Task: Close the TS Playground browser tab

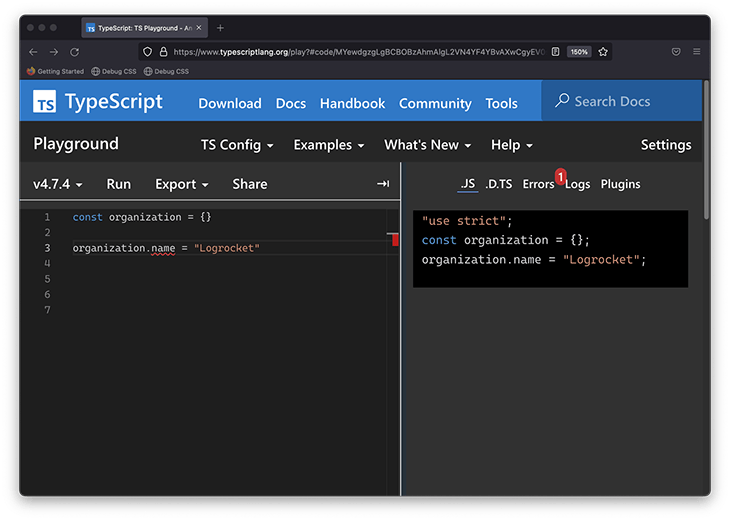Action: [199, 28]
